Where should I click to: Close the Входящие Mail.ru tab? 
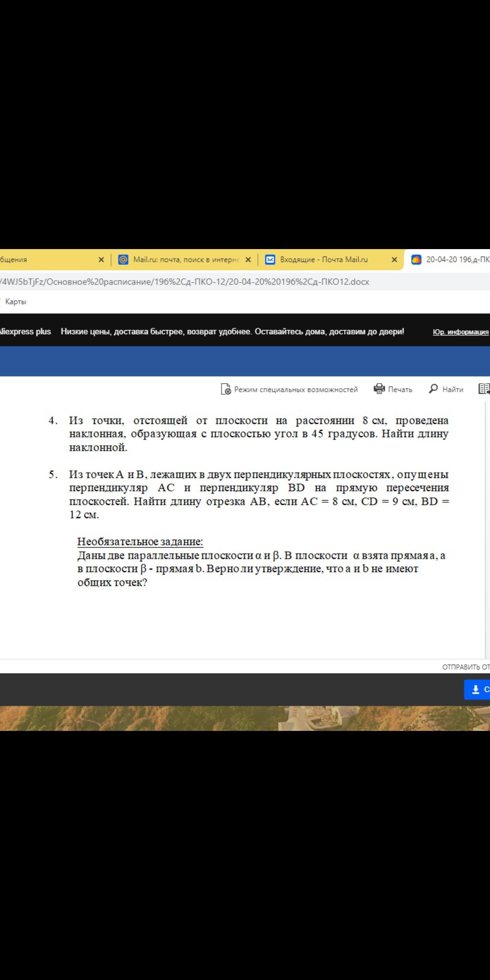(394, 260)
